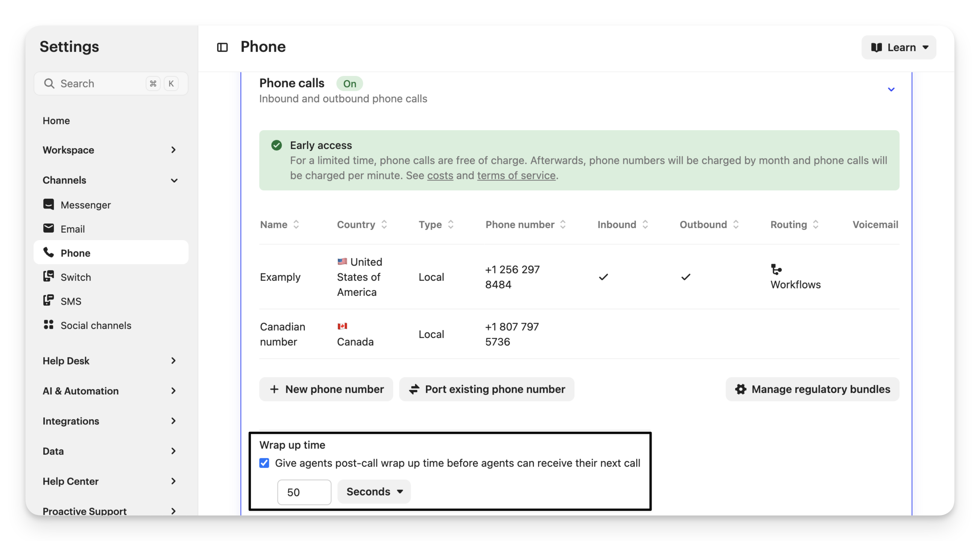
Task: Click the Social channels grid icon
Action: coord(48,325)
